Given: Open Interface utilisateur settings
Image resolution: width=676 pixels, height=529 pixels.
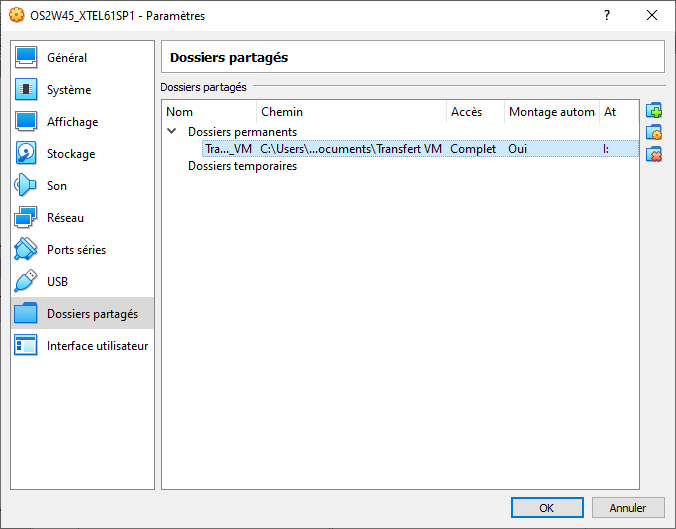Looking at the screenshot, I should tap(97, 346).
